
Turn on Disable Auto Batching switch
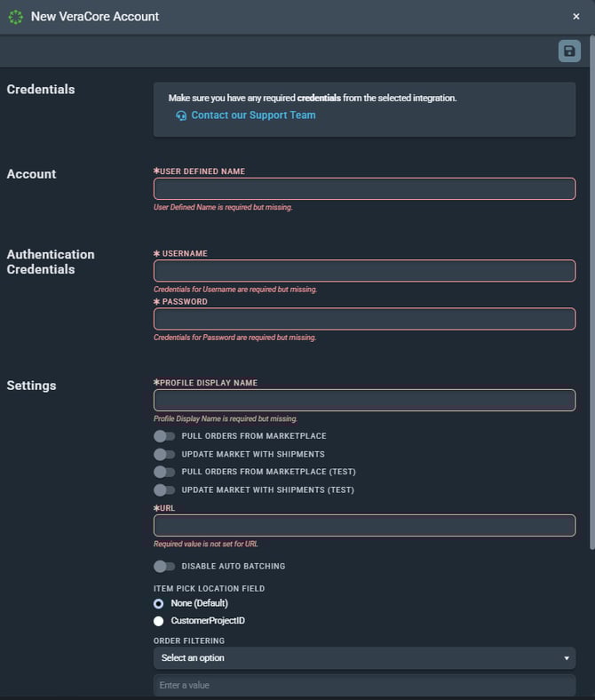(164, 566)
